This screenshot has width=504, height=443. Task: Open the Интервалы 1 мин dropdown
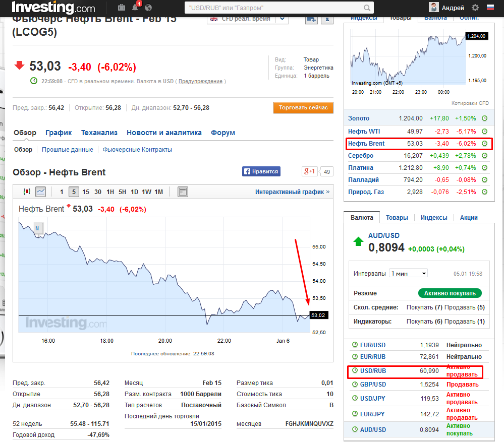pos(408,274)
